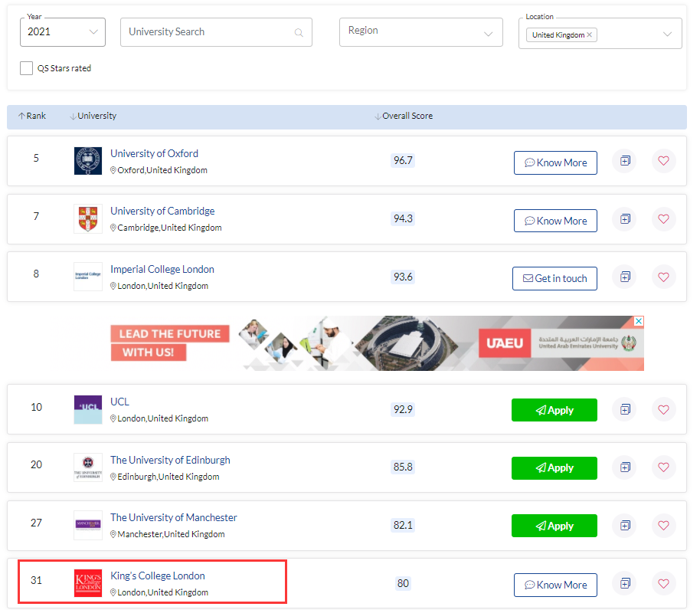The image size is (700, 610).
Task: Click the search magnifier icon
Action: tap(299, 33)
